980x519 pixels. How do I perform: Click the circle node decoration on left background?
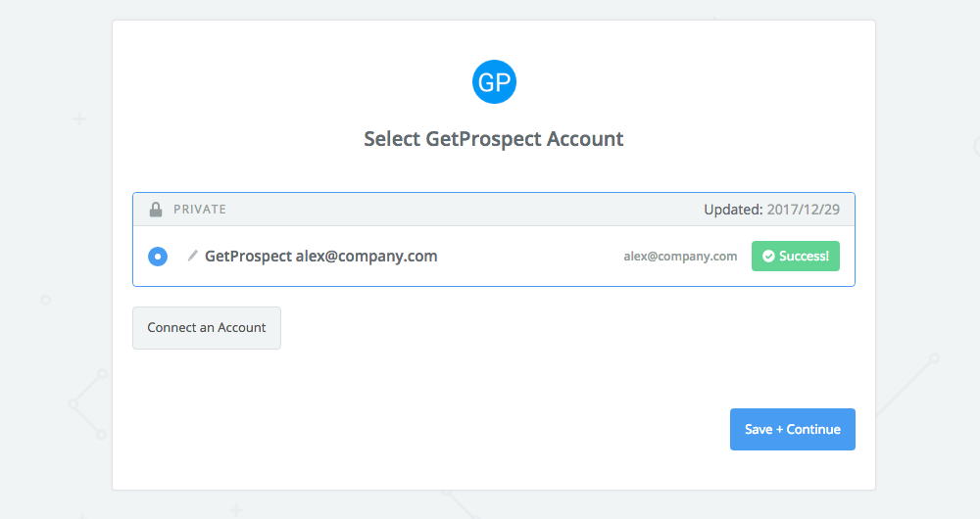pyautogui.click(x=46, y=301)
